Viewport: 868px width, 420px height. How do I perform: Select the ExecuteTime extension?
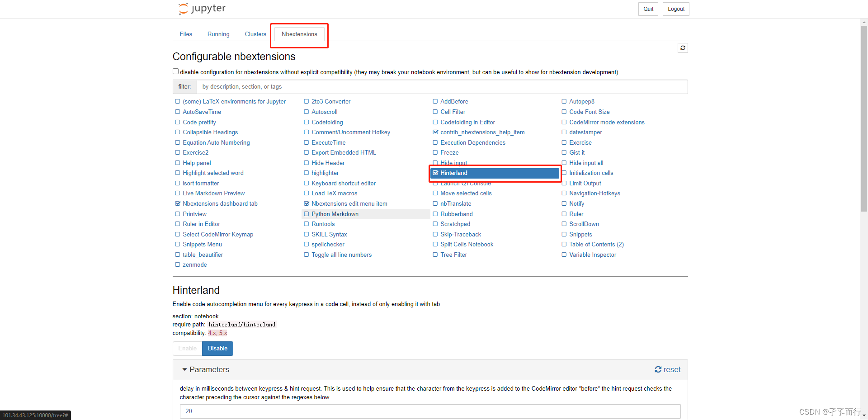[328, 143]
